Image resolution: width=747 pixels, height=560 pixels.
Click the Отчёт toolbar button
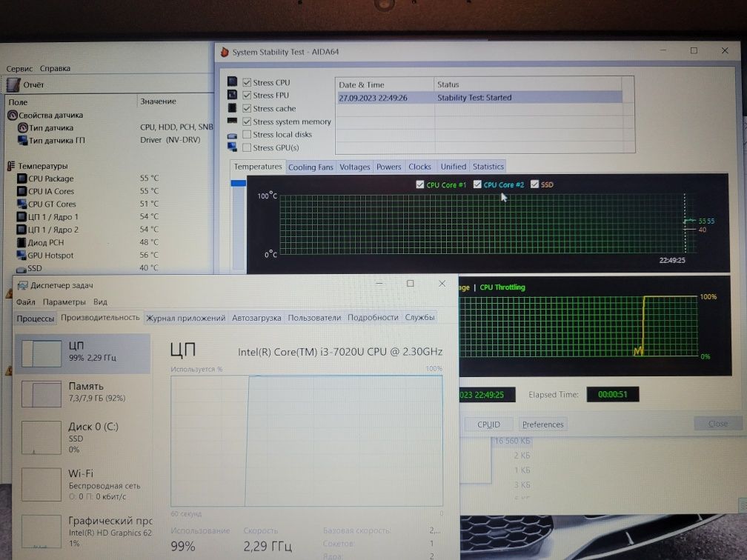[x=26, y=84]
